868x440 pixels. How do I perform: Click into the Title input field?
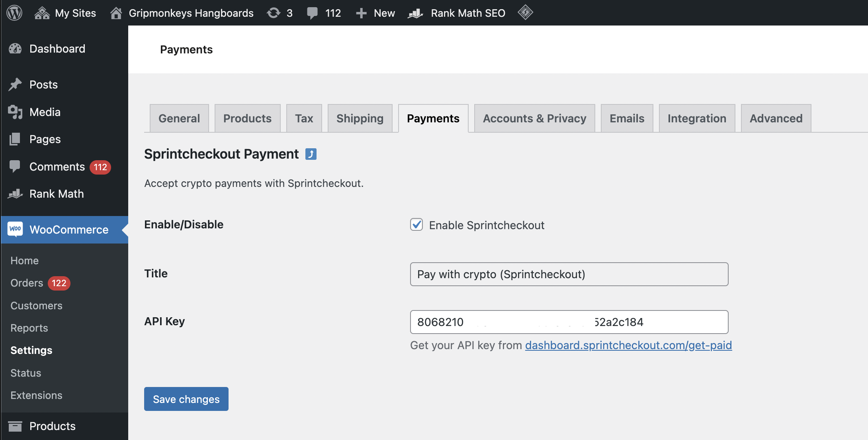[569, 274]
